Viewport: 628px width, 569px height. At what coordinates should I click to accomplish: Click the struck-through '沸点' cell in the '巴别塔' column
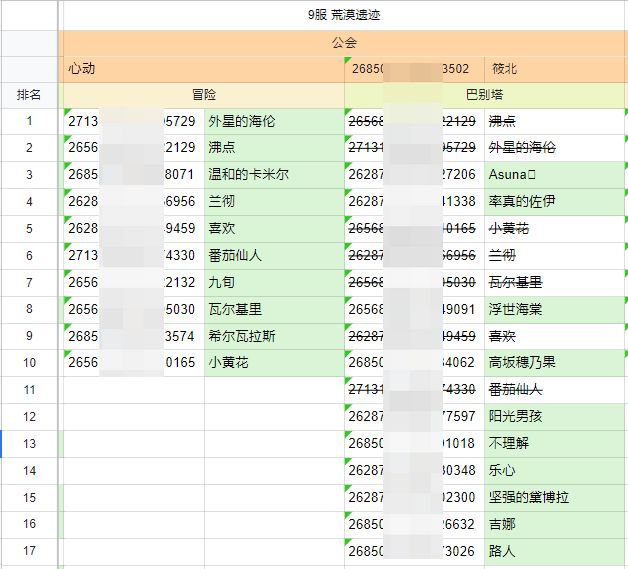coord(554,121)
